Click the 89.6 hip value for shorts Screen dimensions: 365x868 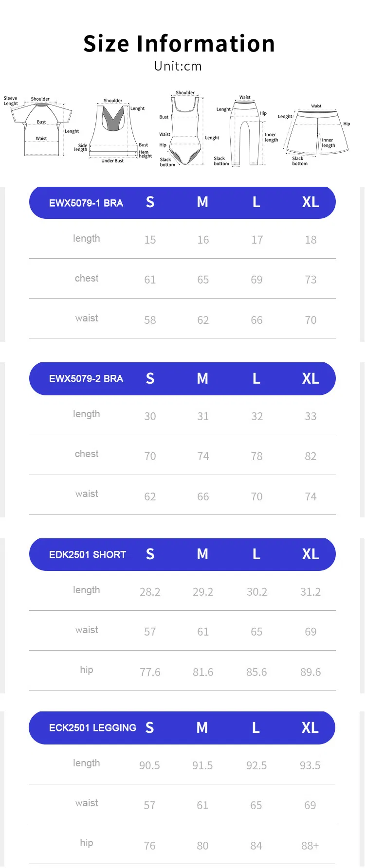310,672
